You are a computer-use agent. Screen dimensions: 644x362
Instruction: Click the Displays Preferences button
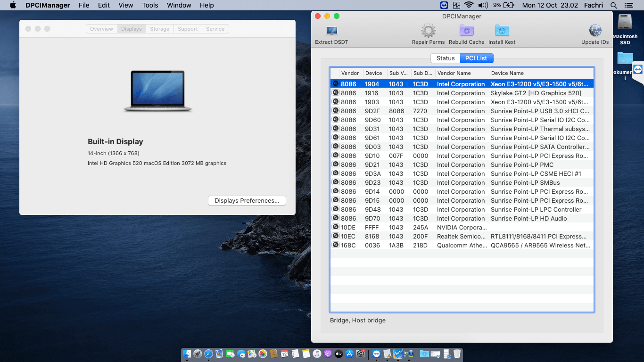(247, 201)
